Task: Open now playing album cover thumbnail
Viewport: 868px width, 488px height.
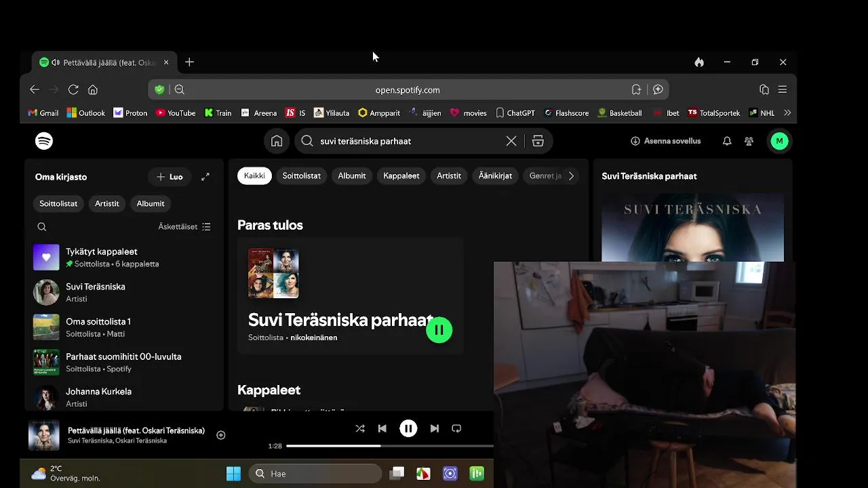Action: [x=44, y=435]
